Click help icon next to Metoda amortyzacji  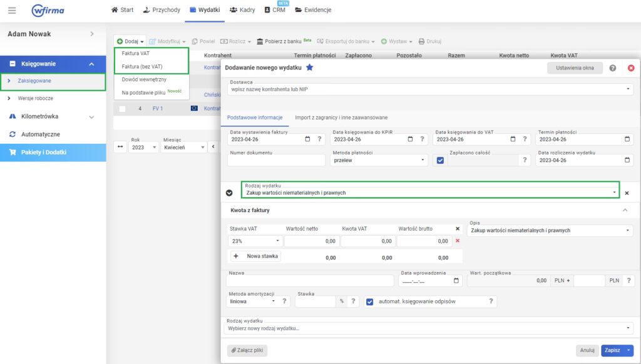click(285, 301)
